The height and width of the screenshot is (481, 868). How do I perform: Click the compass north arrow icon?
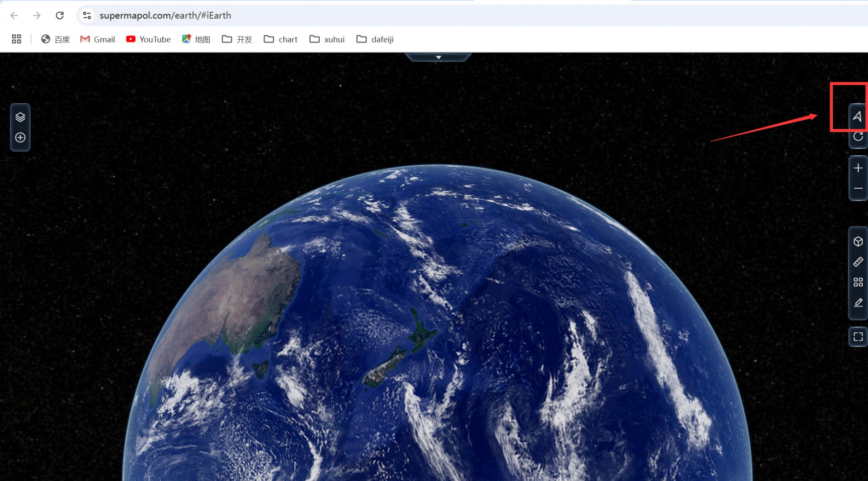(857, 116)
